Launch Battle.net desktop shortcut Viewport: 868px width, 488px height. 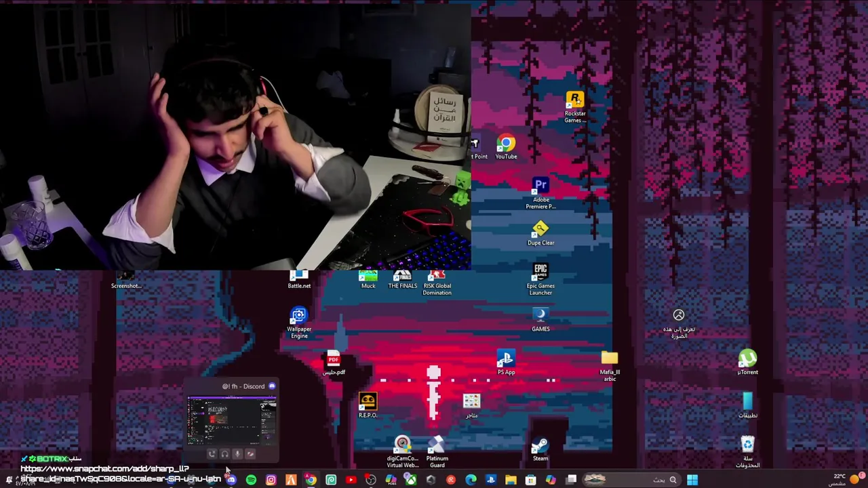299,279
